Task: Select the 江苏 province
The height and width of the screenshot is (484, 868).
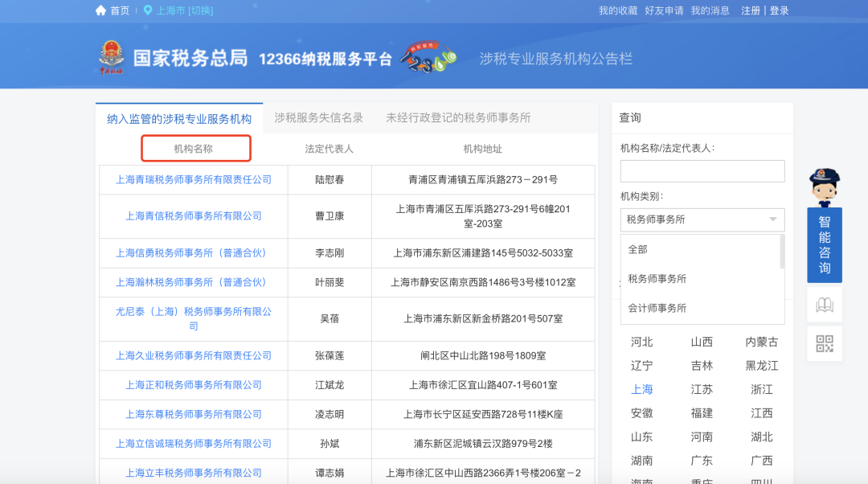Action: 702,389
